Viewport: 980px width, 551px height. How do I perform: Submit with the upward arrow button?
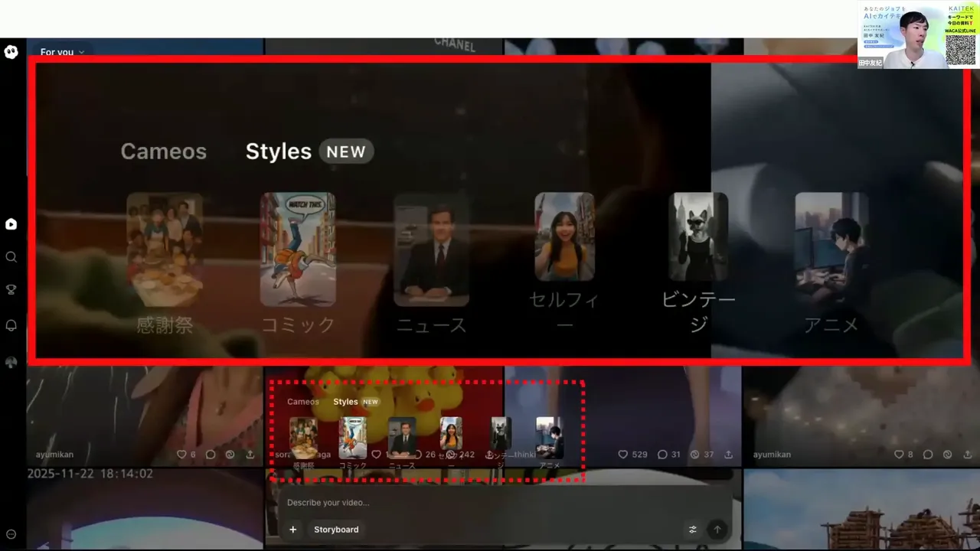tap(717, 529)
